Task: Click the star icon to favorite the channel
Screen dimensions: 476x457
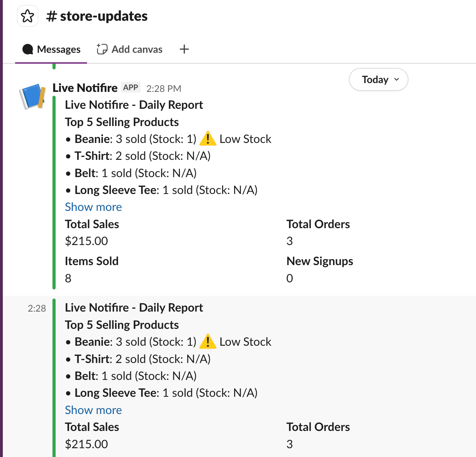Action: [27, 15]
